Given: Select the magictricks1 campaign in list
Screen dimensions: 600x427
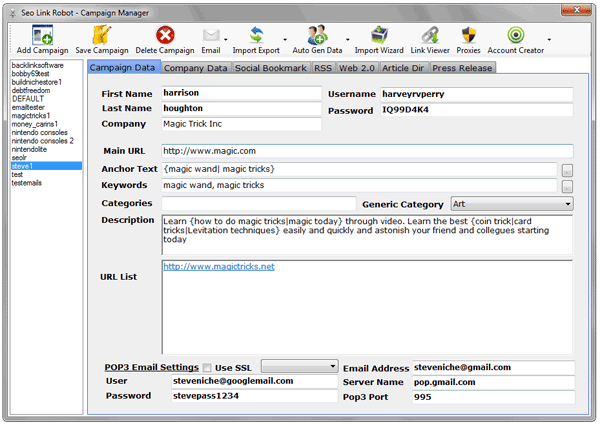Looking at the screenshot, I should click(x=33, y=115).
